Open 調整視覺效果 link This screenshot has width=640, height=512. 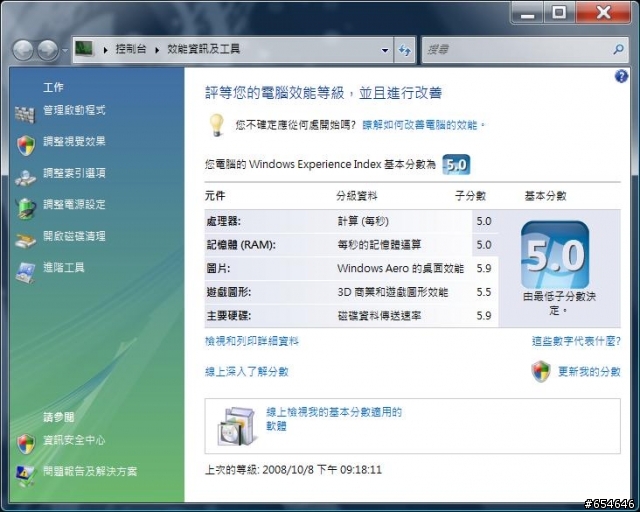(x=74, y=141)
